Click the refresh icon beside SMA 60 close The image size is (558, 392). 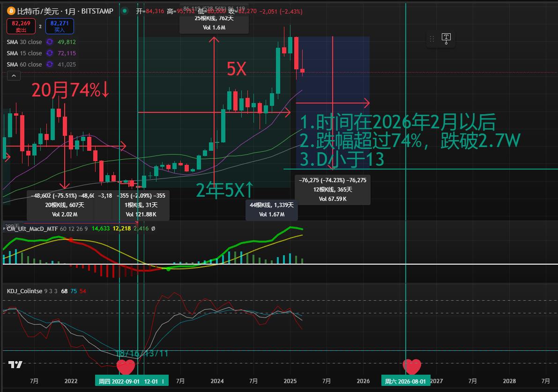click(x=50, y=64)
